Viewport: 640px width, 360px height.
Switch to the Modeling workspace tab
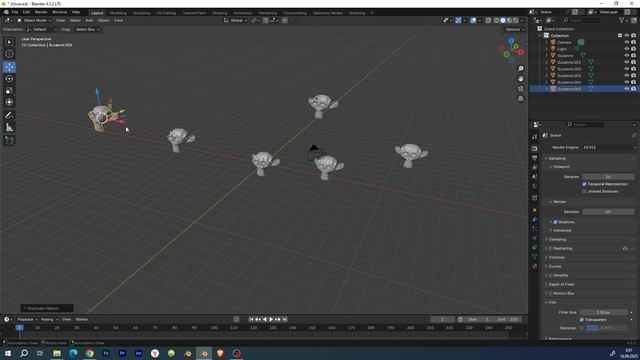tap(118, 13)
